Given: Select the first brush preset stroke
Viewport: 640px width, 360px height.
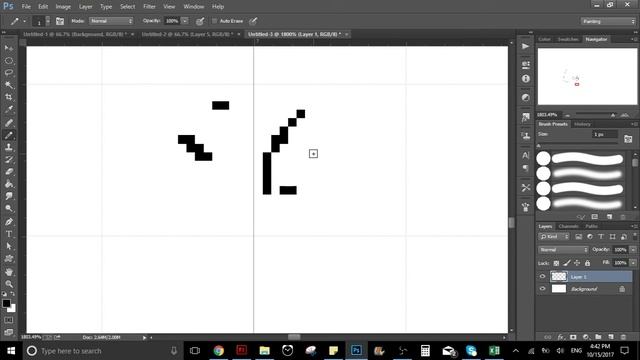Looking at the screenshot, I should [x=587, y=159].
